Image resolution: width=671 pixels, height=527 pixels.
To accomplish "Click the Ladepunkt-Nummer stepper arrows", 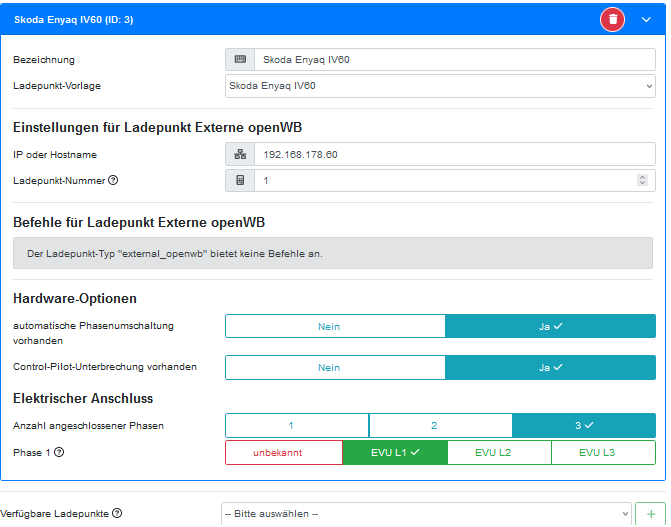I will click(642, 181).
